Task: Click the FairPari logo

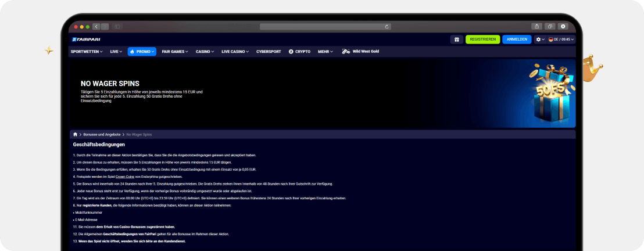Action: tap(86, 40)
